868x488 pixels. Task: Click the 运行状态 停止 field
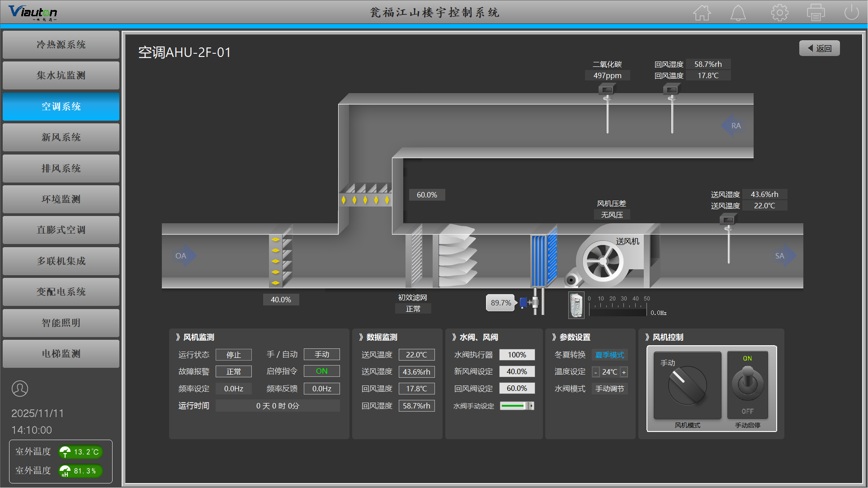point(234,355)
